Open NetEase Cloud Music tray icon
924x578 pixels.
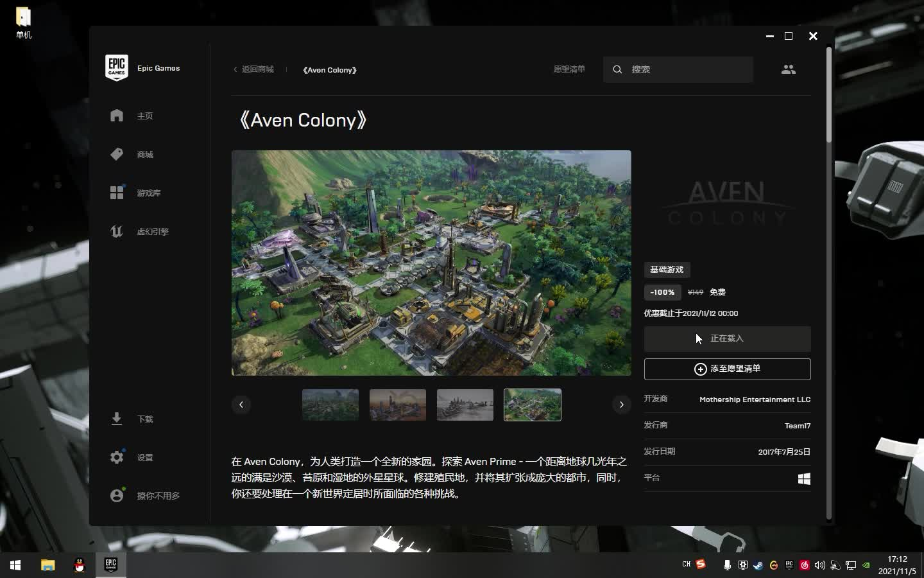pos(804,565)
